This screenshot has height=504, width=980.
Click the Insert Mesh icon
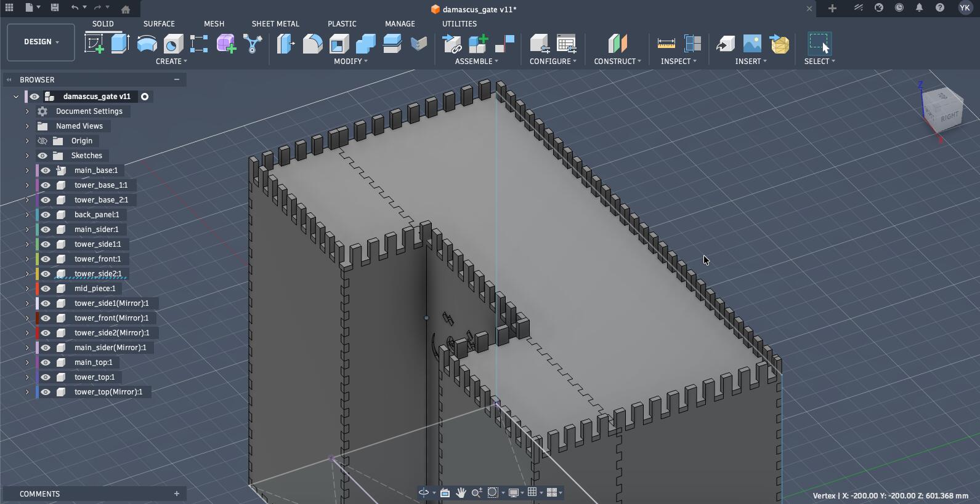[x=780, y=44]
